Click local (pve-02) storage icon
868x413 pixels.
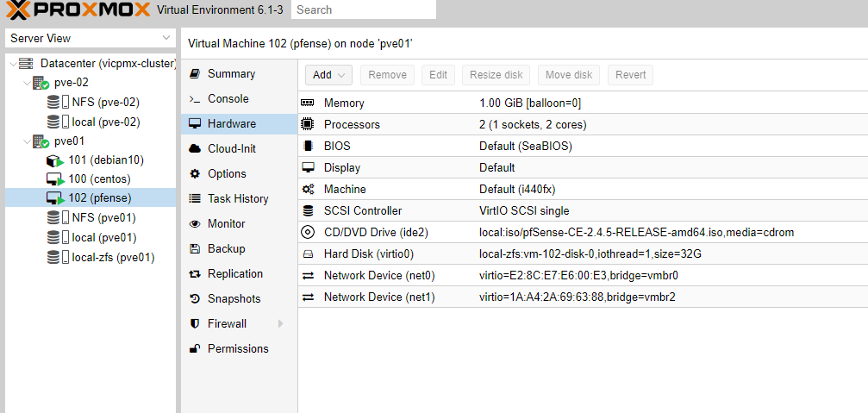58,122
